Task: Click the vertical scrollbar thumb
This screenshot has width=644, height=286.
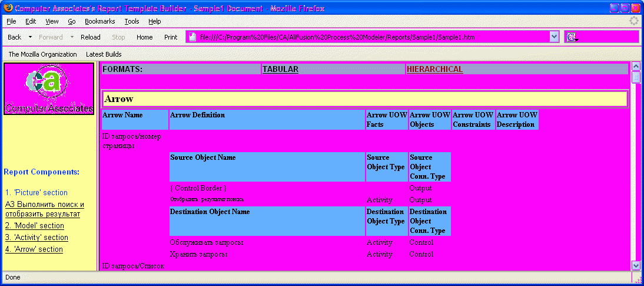Action: click(x=636, y=77)
